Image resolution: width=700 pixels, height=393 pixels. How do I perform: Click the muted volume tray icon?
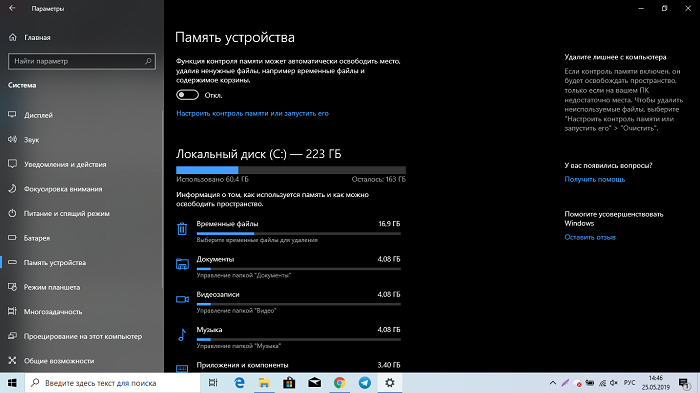(x=614, y=383)
